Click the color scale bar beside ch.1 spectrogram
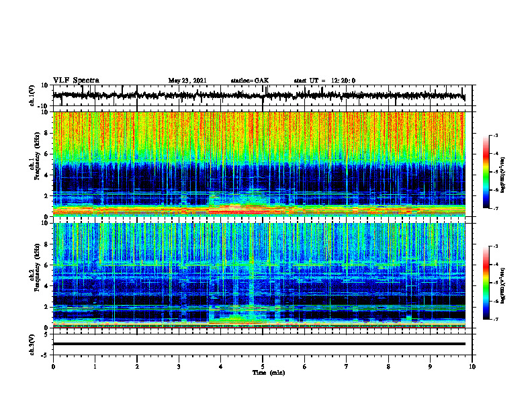532x411 pixels. [486, 172]
